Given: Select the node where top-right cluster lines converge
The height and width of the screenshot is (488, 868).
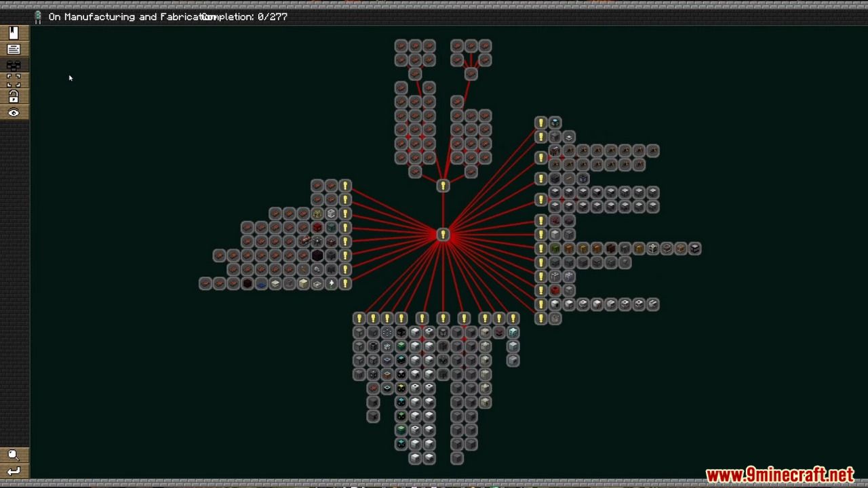Looking at the screenshot, I should (x=471, y=74).
